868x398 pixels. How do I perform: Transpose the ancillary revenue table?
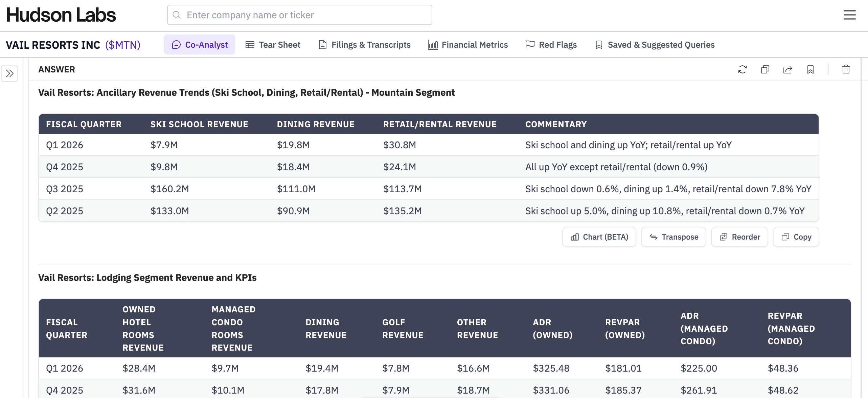[673, 237]
